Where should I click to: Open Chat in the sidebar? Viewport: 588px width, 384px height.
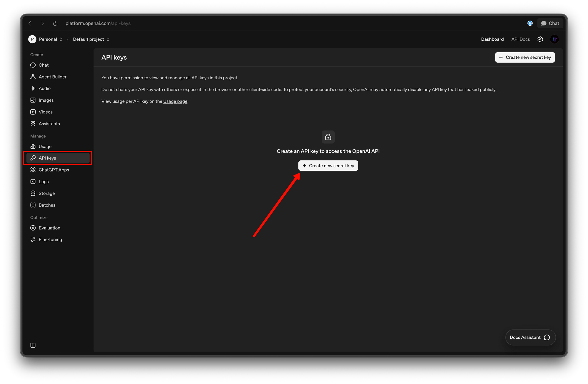[58, 65]
